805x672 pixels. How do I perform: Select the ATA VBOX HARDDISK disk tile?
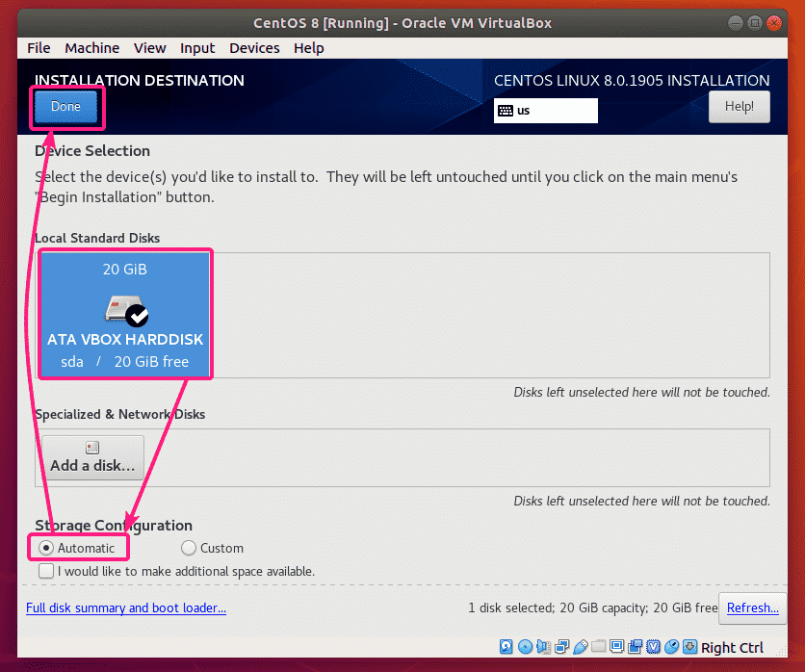pyautogui.click(x=125, y=314)
